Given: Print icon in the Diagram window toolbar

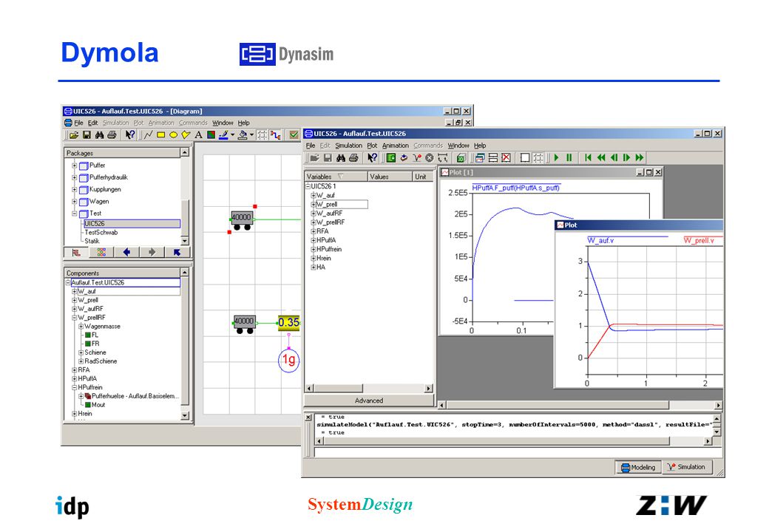Looking at the screenshot, I should point(112,134).
